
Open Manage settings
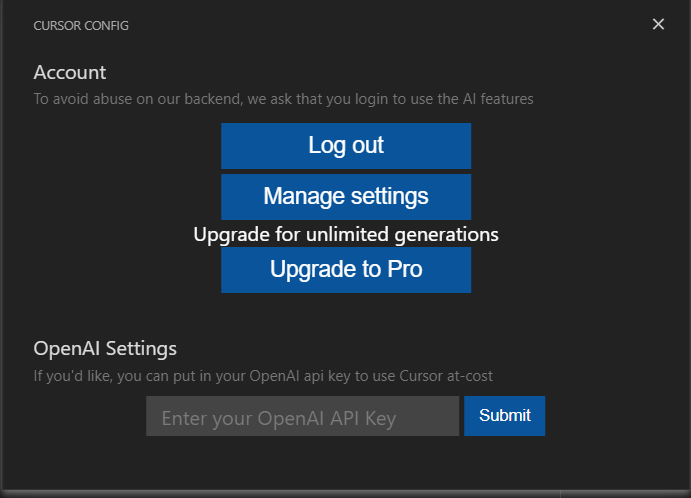[346, 197]
